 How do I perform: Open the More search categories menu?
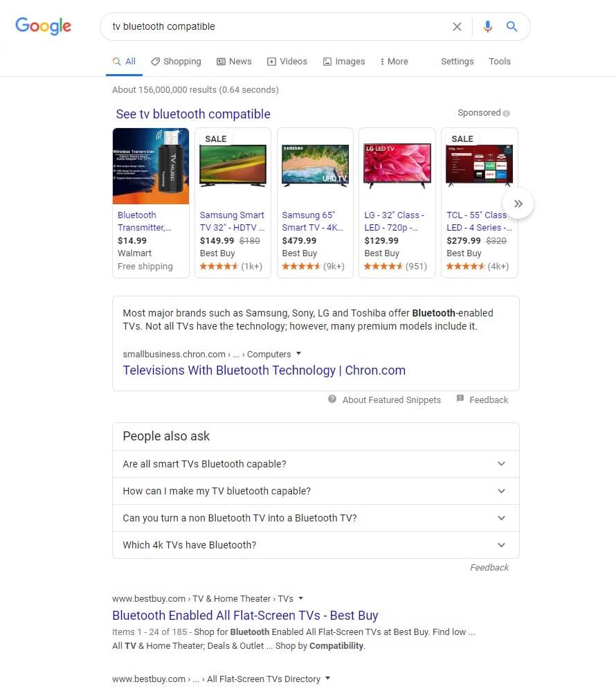click(394, 62)
